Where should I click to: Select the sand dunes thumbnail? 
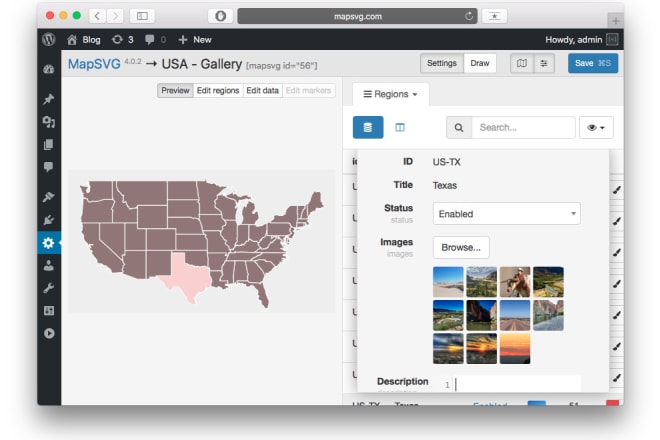(x=448, y=282)
